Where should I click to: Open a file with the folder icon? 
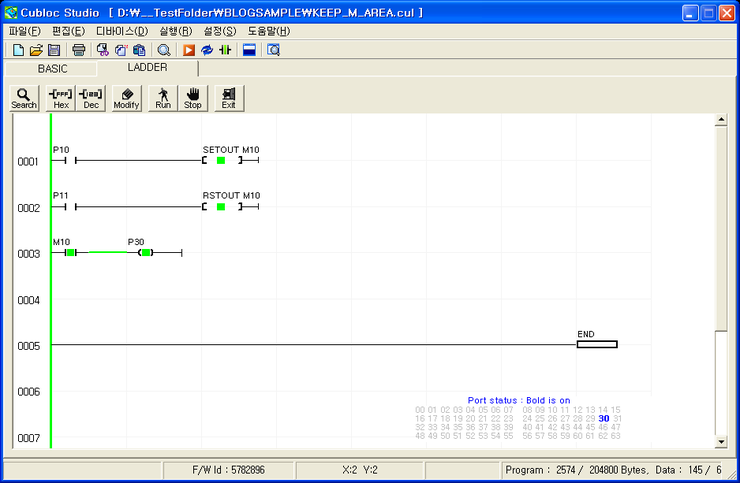pyautogui.click(x=36, y=50)
